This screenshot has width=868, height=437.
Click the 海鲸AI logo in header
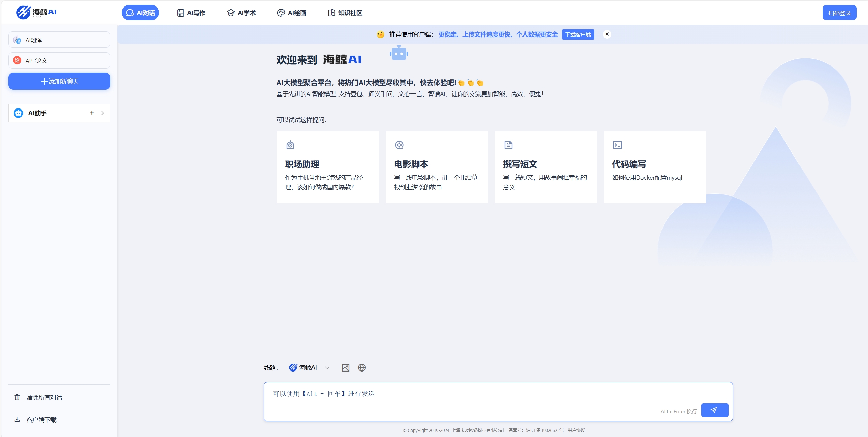36,12
